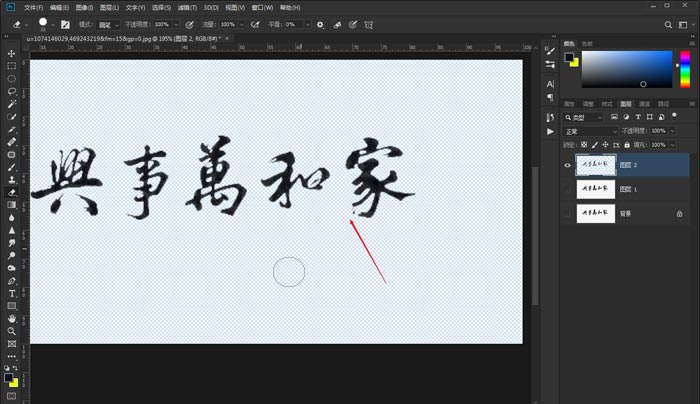Screen dimensions: 700x404
Task: Toggle lock position in Layers panel
Action: (605, 145)
